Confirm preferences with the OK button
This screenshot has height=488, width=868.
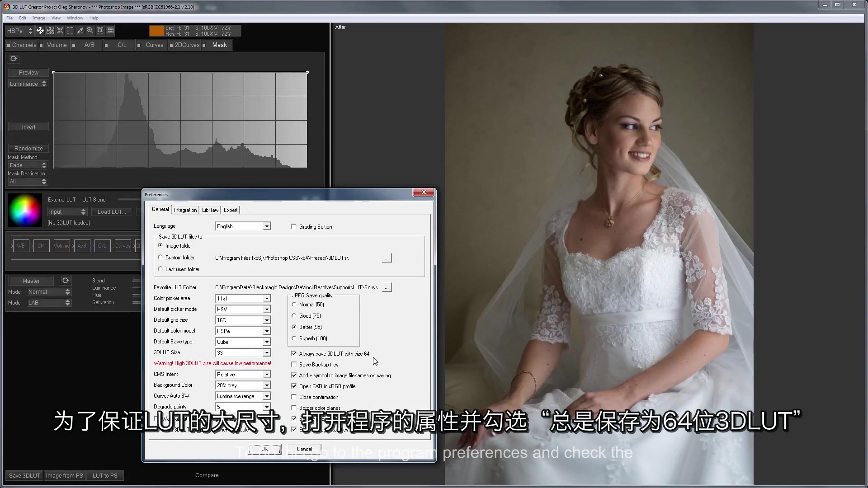(x=264, y=449)
